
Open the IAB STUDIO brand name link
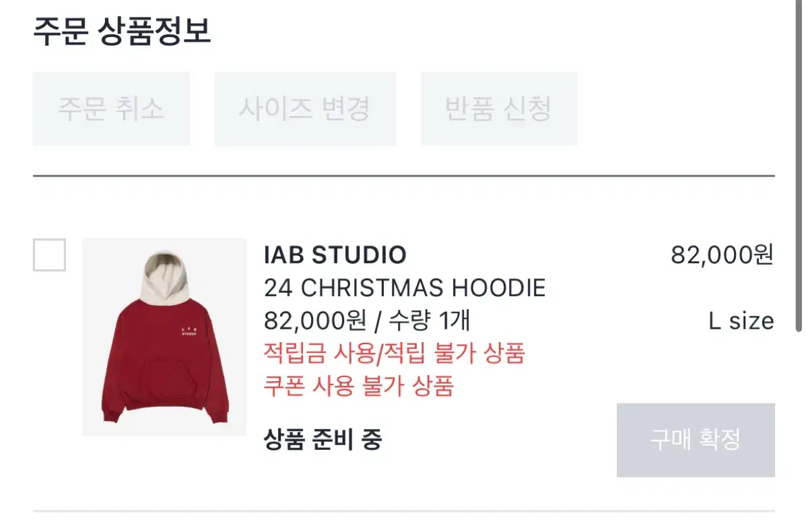[x=335, y=255]
